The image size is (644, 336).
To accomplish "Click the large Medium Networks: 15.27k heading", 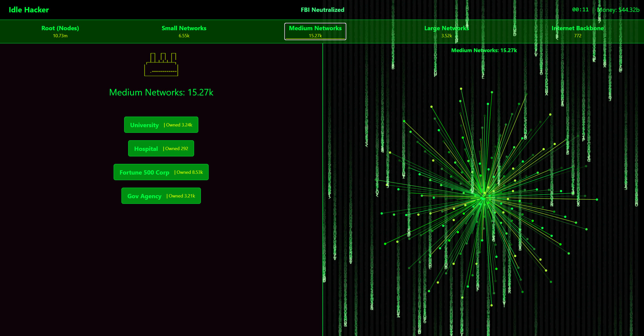I will [x=161, y=92].
